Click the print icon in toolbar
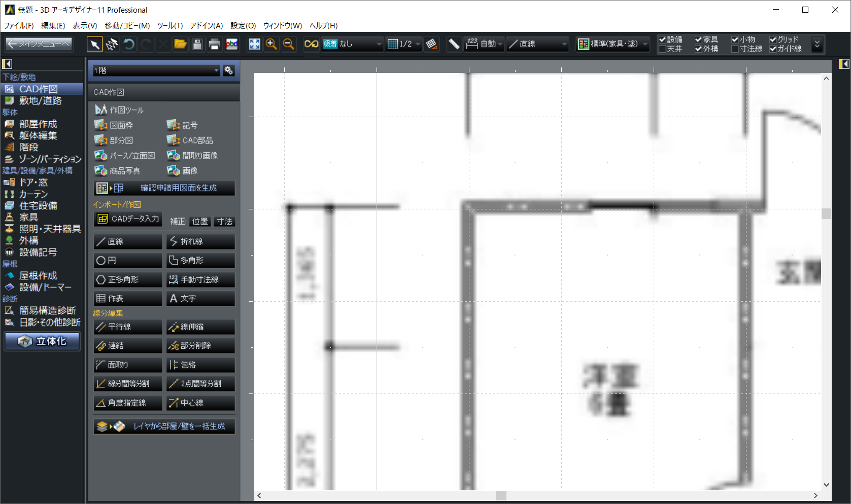 [214, 44]
